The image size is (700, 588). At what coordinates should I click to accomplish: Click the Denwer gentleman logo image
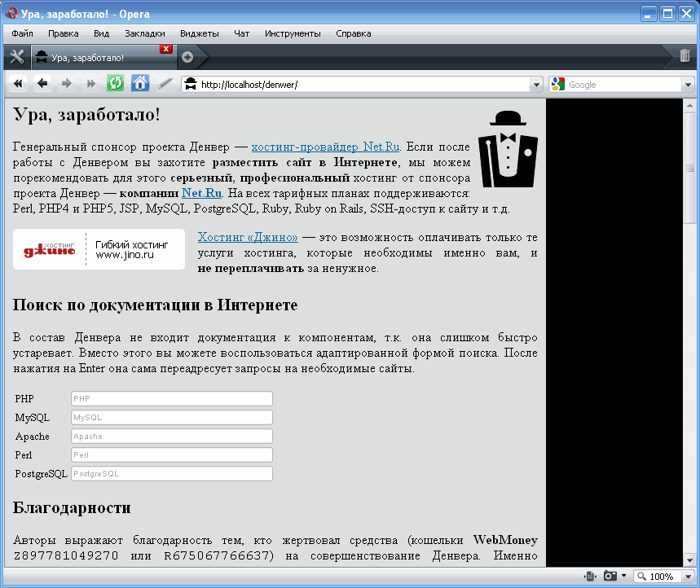(508, 149)
